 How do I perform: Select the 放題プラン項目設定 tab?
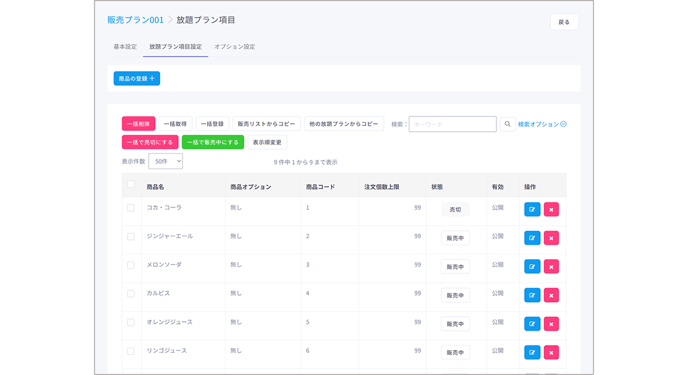(x=176, y=46)
